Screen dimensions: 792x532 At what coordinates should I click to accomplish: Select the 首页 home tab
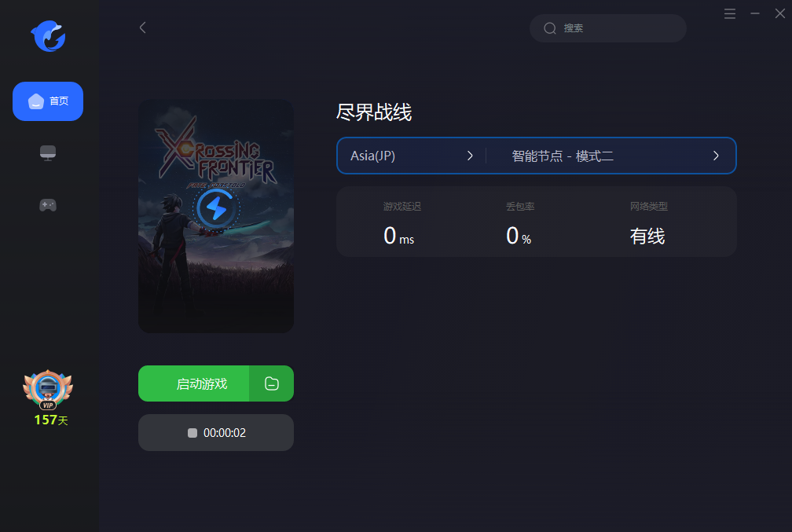pos(48,101)
